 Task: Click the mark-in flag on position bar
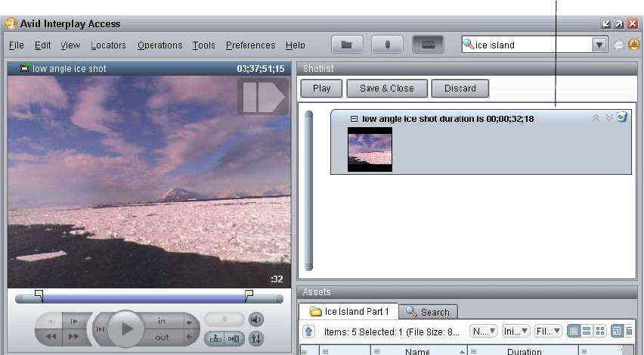39,295
